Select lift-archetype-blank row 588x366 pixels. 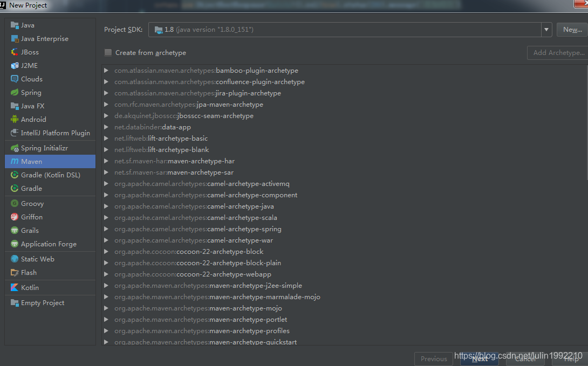[344, 149]
